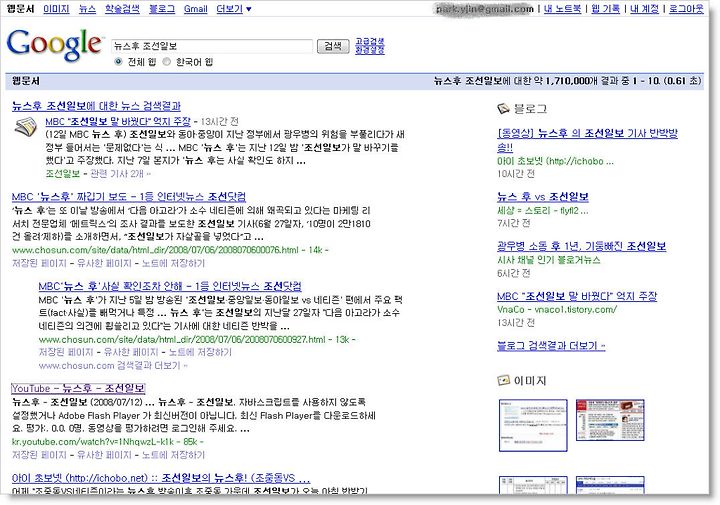
Task: Open the YouTube - 뉴스후 - 조선일보 result
Action: (78, 388)
